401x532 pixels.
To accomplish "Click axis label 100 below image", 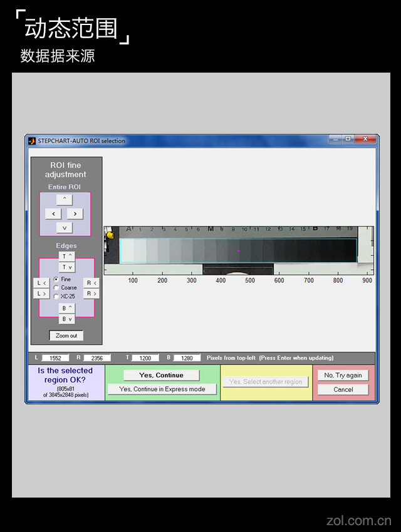I will click(133, 280).
